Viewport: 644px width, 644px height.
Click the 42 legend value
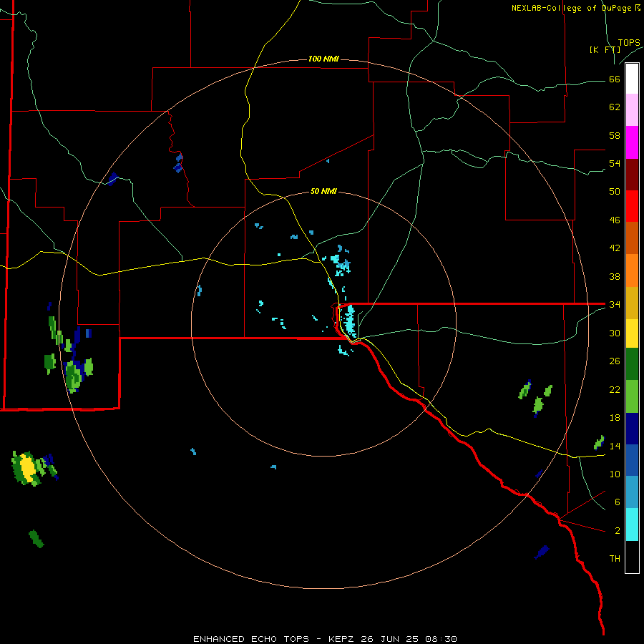(615, 248)
